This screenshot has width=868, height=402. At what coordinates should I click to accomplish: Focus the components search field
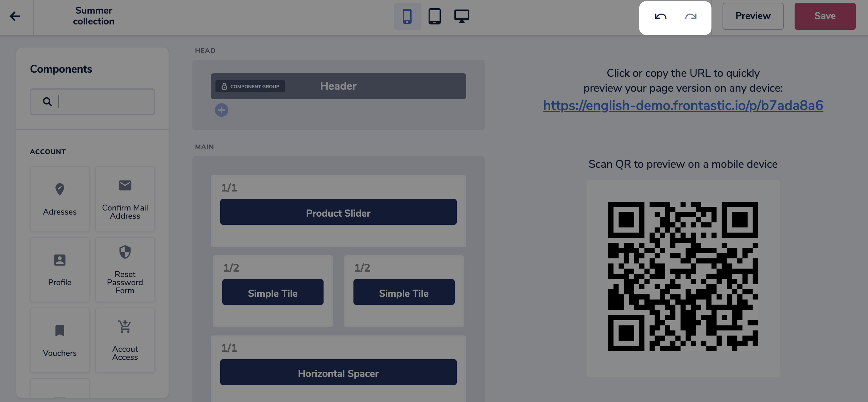92,102
